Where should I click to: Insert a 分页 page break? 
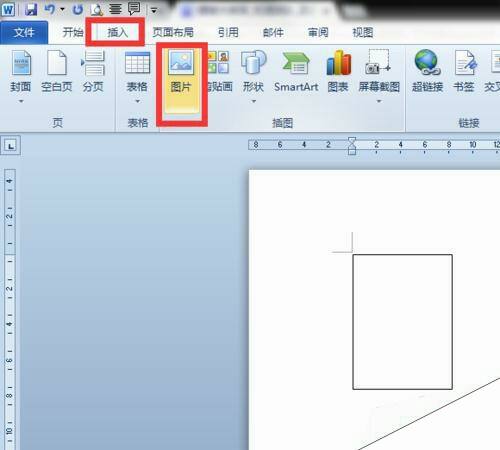(x=93, y=71)
